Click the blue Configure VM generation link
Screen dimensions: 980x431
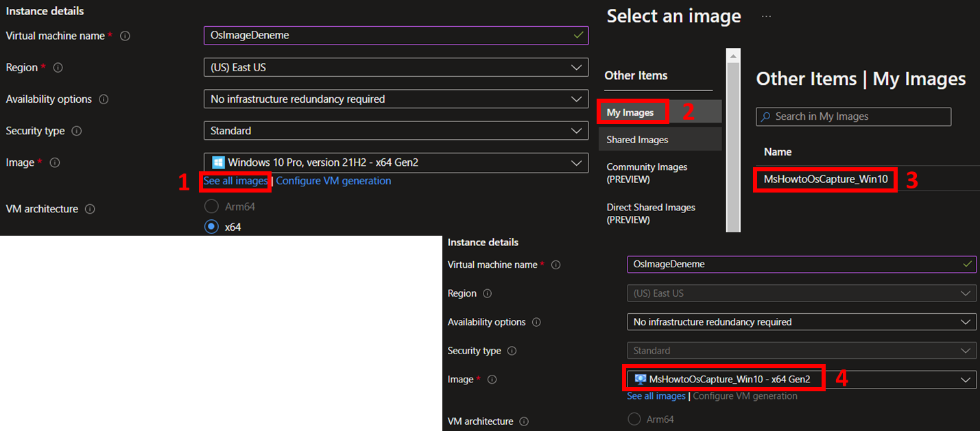[333, 181]
